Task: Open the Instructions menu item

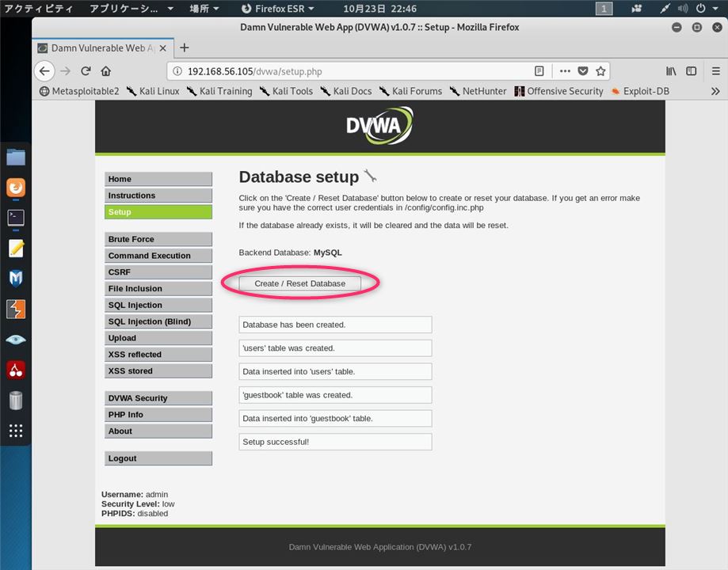Action: (x=158, y=196)
